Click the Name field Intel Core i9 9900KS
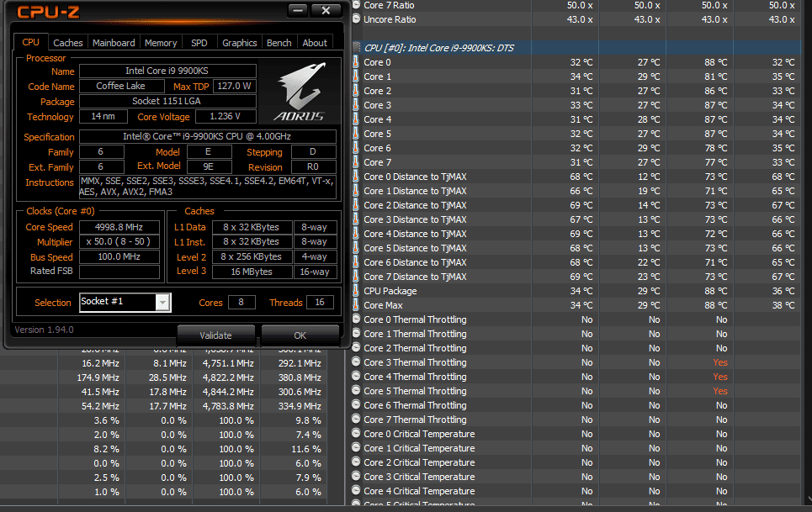 (x=167, y=71)
